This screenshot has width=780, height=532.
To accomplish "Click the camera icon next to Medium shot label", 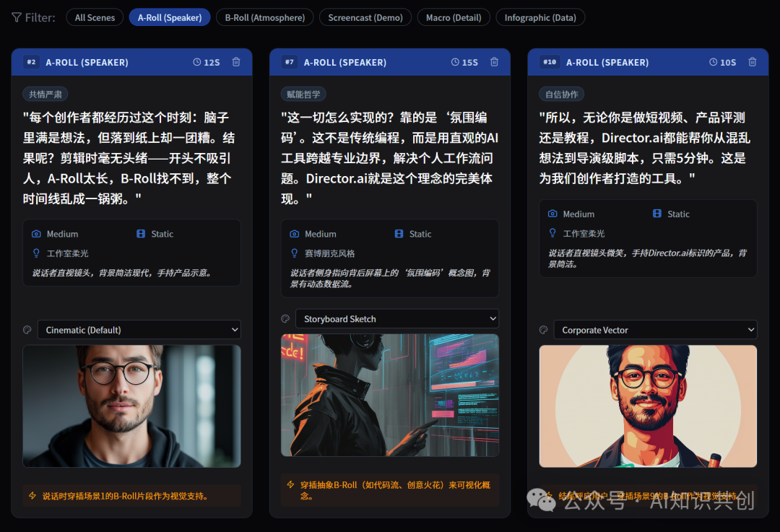I will [x=37, y=234].
